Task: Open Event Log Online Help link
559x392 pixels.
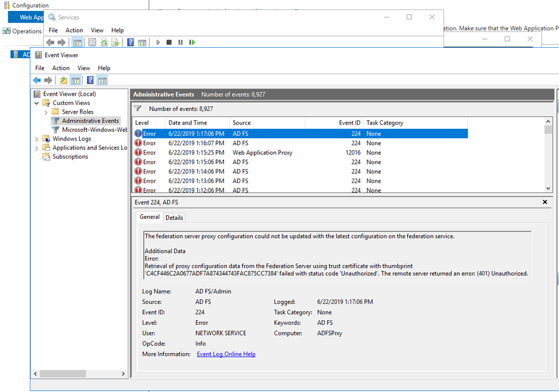Action: pyautogui.click(x=226, y=354)
